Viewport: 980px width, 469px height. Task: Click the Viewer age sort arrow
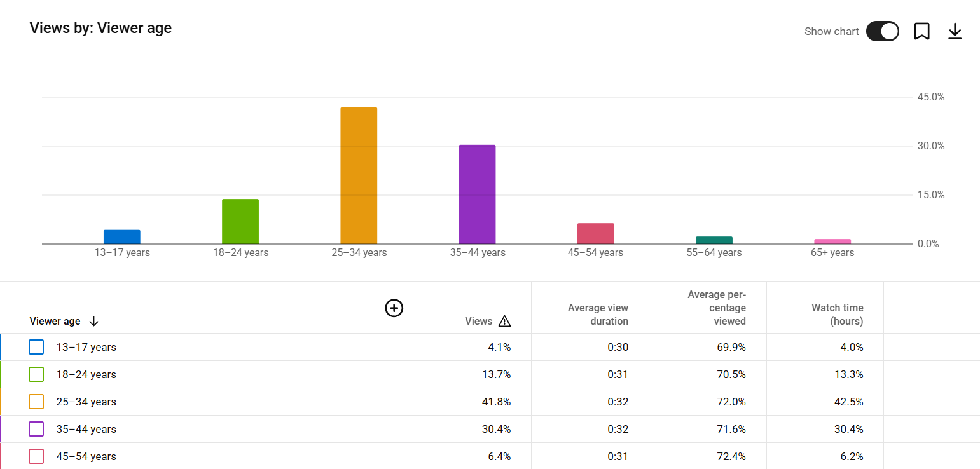coord(94,322)
